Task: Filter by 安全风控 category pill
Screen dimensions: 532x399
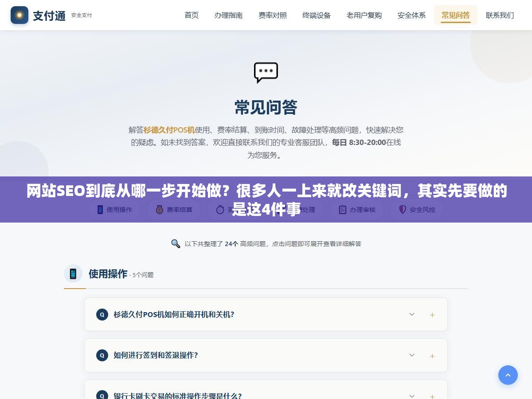Action: 417,210
